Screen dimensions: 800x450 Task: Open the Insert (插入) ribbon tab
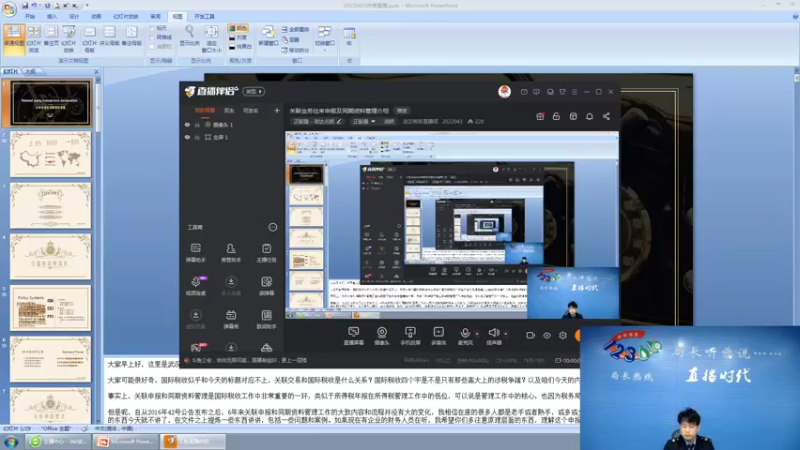point(52,17)
